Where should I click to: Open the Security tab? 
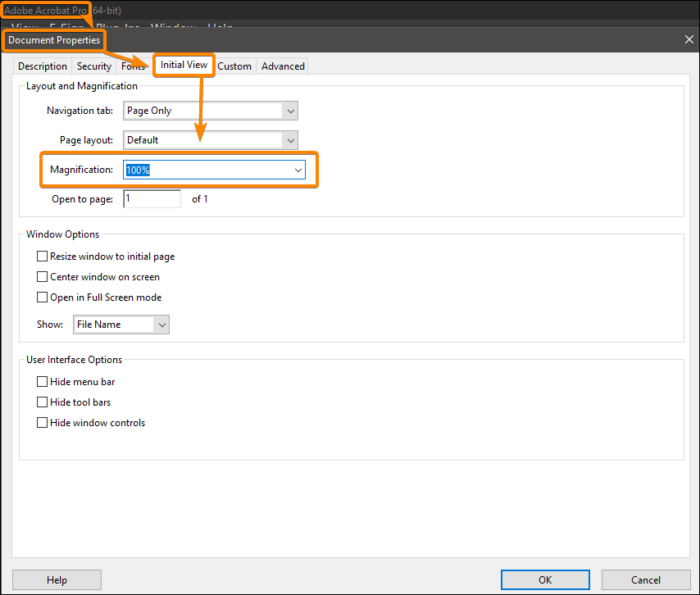(x=93, y=66)
